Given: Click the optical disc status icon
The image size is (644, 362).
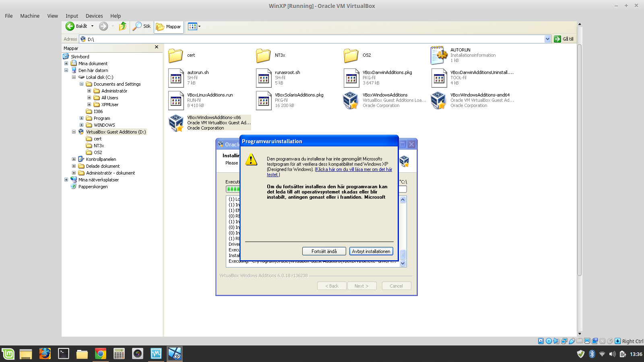Looking at the screenshot, I should [x=549, y=341].
